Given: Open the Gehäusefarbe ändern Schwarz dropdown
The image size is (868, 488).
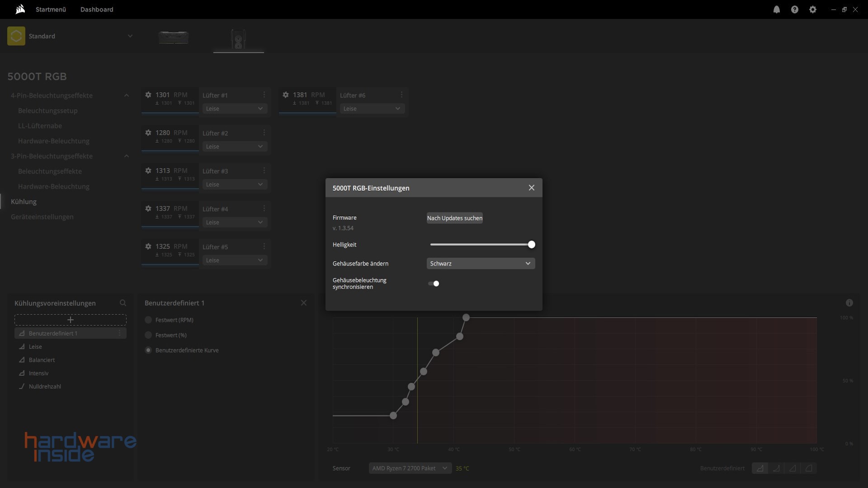Looking at the screenshot, I should pos(481,263).
